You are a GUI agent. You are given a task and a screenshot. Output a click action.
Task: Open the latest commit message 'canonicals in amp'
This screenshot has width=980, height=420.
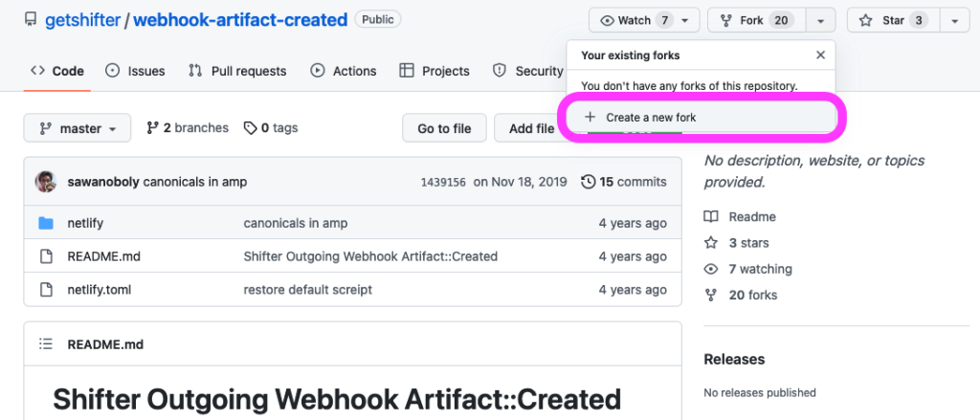[x=195, y=183]
